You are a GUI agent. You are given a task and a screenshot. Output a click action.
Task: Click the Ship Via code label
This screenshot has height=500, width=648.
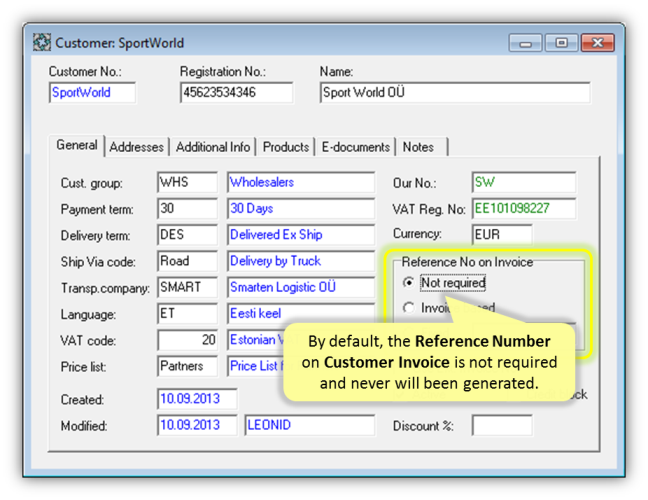[x=98, y=262]
